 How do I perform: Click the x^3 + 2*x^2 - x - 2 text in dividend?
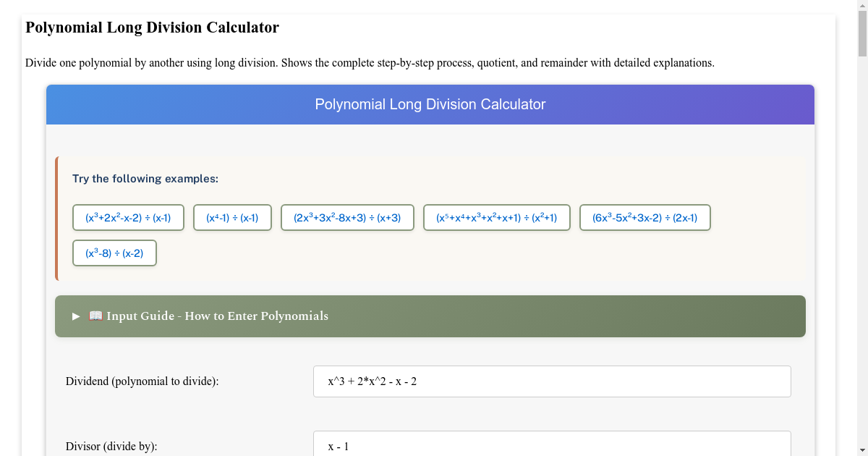[375, 381]
